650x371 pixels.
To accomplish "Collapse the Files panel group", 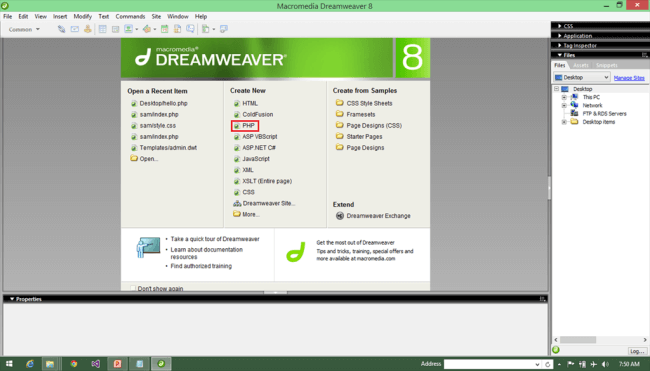I will coord(560,55).
